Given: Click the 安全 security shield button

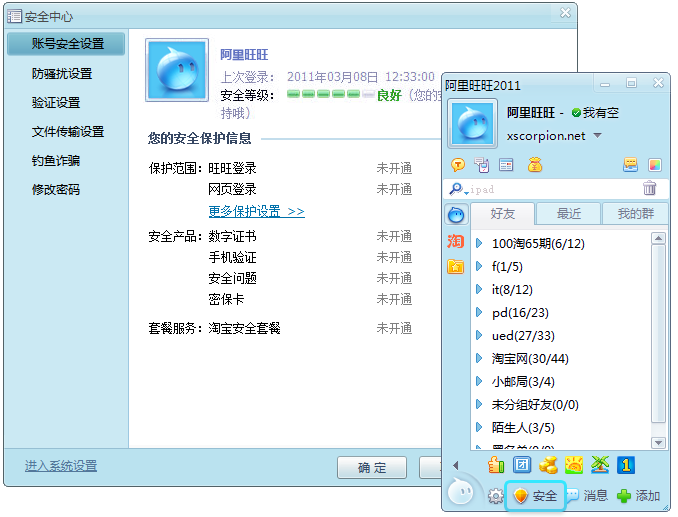Looking at the screenshot, I should (x=535, y=496).
